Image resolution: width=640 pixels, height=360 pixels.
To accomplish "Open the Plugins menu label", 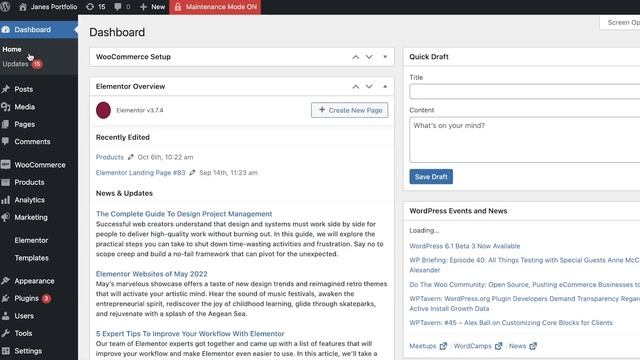I will (27, 298).
